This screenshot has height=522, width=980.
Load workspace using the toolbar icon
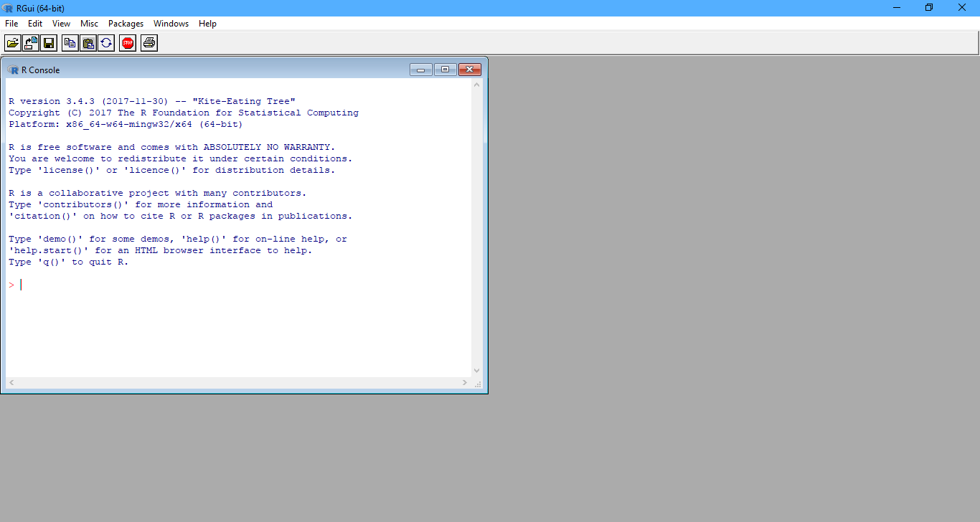(x=31, y=43)
